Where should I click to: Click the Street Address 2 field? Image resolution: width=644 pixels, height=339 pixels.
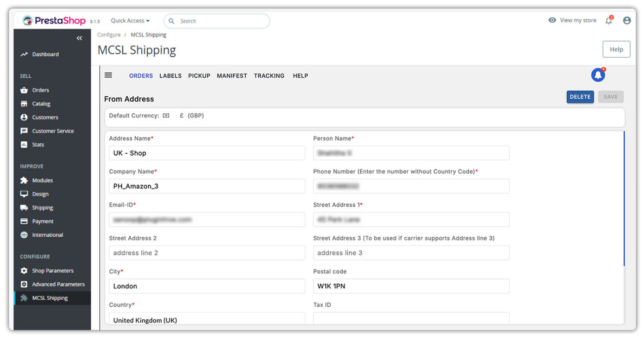click(x=207, y=253)
